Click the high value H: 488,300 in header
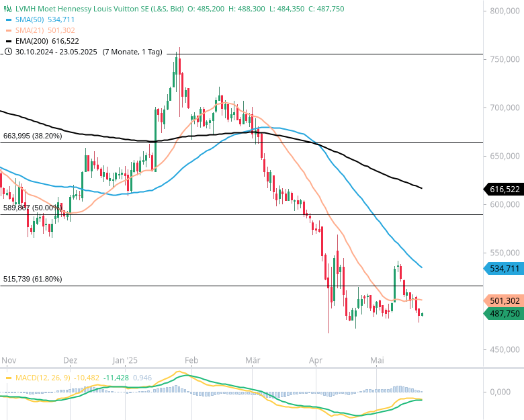The height and width of the screenshot is (420, 524). pyautogui.click(x=247, y=9)
